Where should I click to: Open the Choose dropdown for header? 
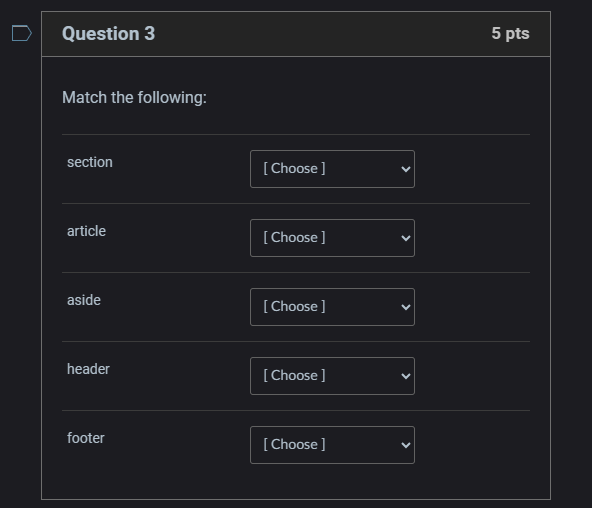point(332,376)
